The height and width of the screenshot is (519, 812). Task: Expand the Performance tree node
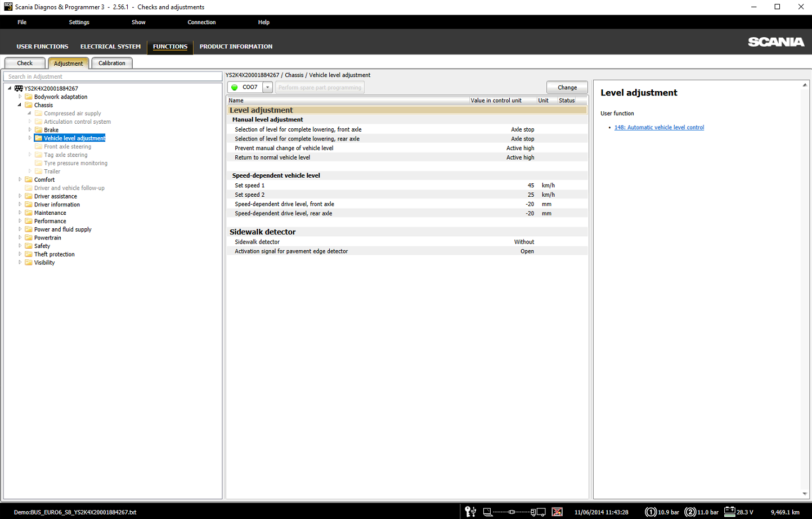point(20,221)
